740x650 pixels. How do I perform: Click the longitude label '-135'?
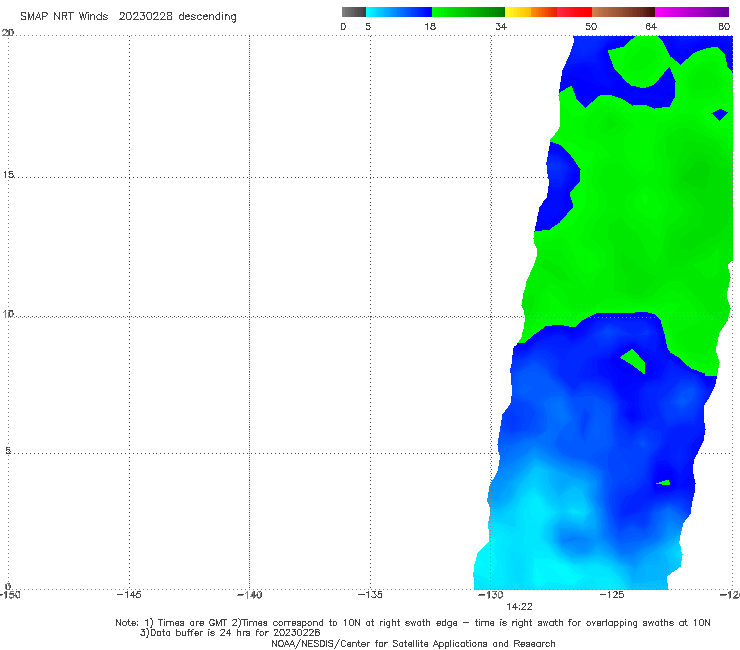coord(370,595)
